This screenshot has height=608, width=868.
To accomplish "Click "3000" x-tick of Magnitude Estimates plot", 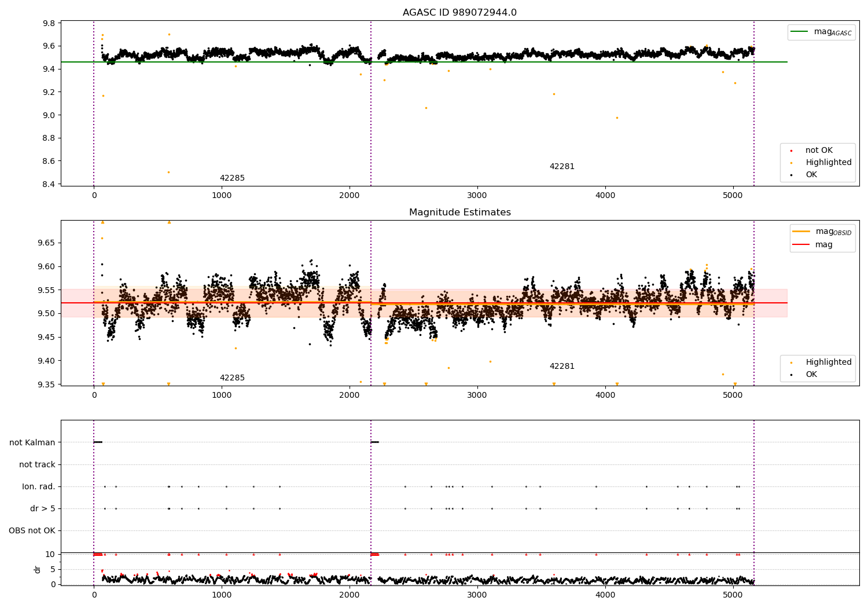I will [x=477, y=395].
